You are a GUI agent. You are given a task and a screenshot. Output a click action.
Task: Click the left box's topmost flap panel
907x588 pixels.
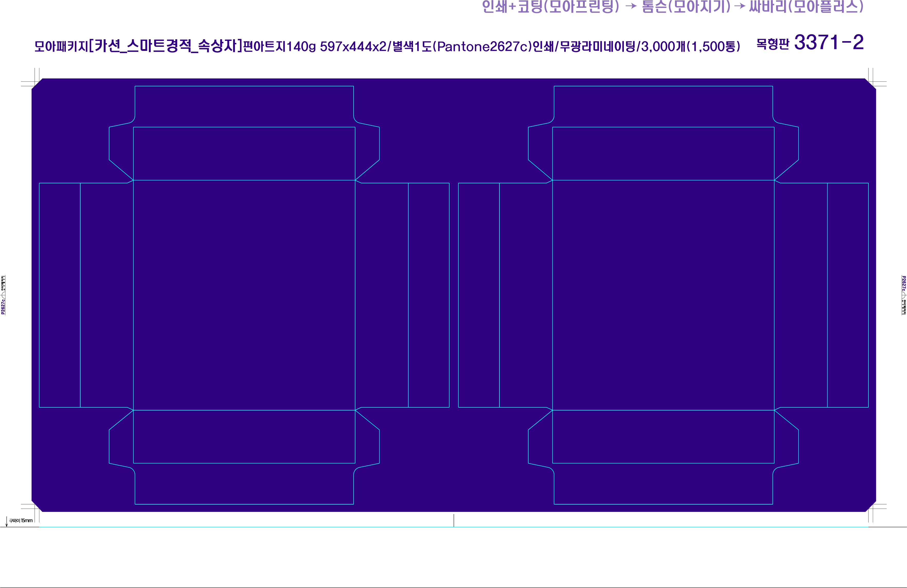(244, 106)
